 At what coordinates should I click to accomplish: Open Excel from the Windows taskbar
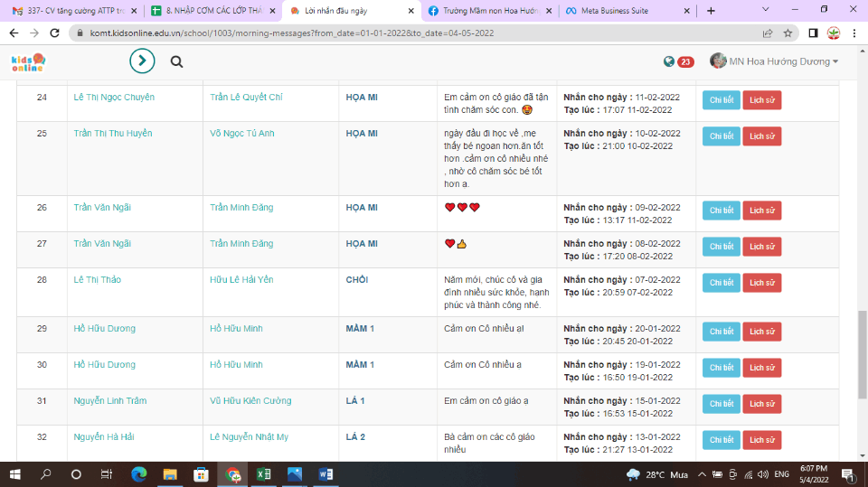tap(263, 474)
